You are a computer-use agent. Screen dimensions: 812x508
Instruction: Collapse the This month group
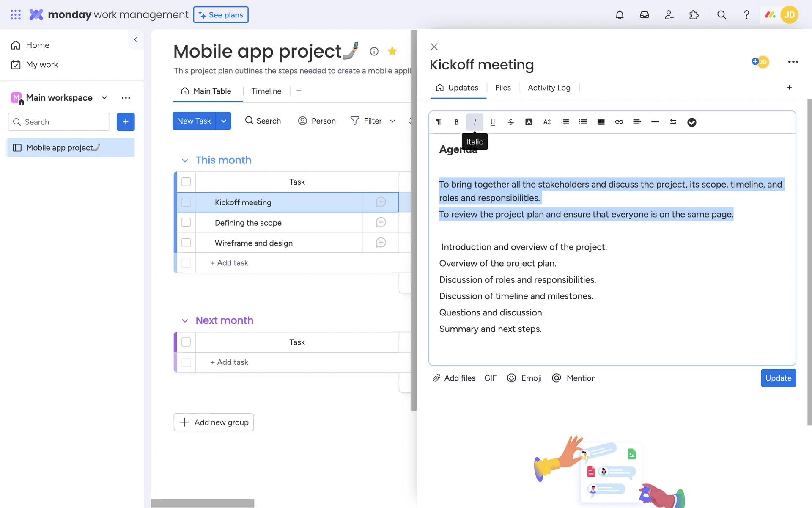point(185,160)
